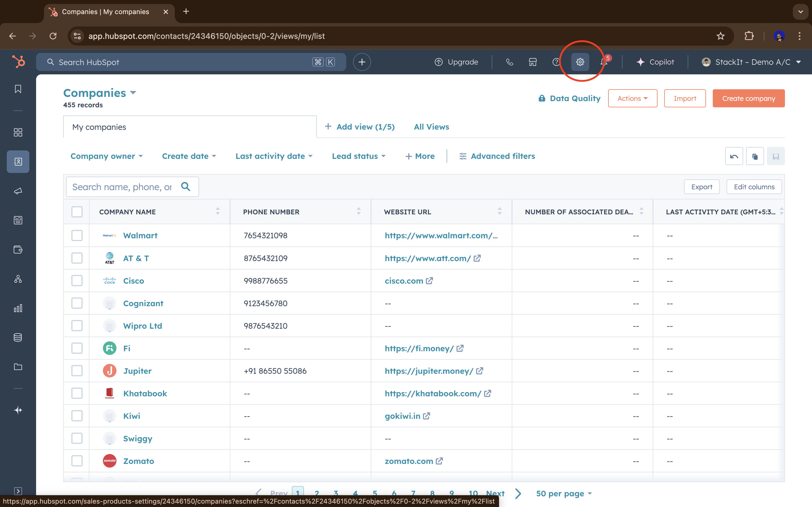Viewport: 812px width, 507px height.
Task: Toggle the select-all header checkbox
Action: point(77,212)
